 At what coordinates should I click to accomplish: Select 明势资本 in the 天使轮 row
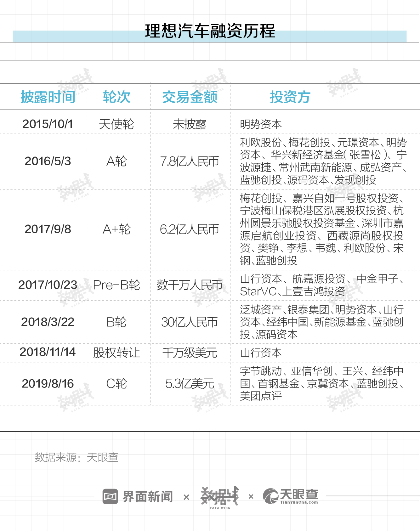click(x=261, y=124)
